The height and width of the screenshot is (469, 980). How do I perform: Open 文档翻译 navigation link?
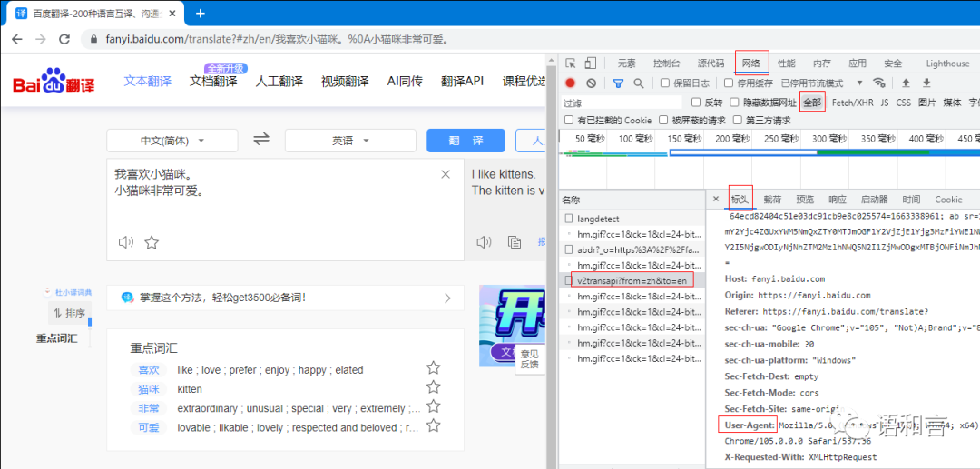(x=213, y=81)
